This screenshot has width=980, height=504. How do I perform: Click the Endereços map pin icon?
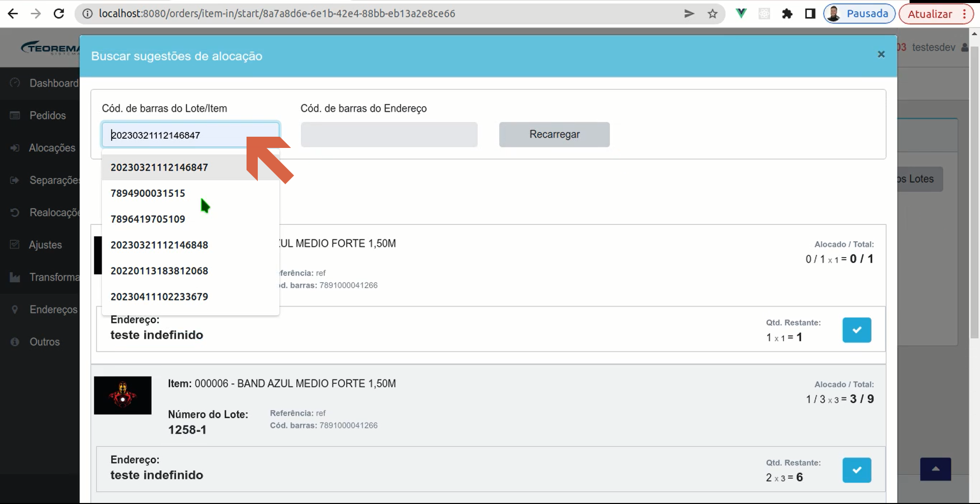(15, 309)
